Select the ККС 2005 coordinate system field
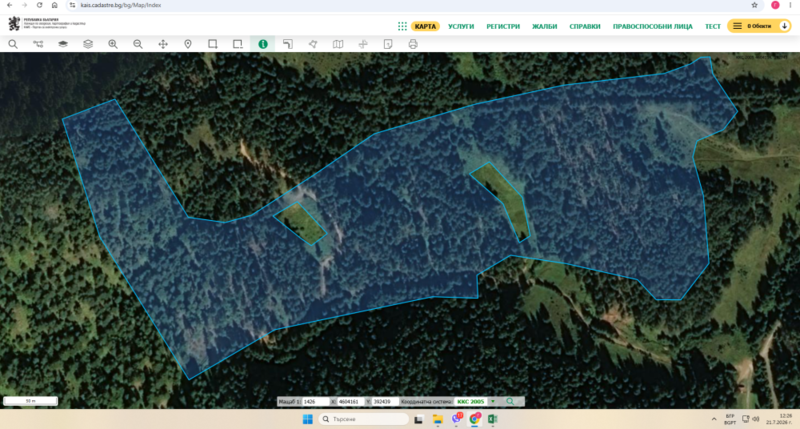 pos(470,401)
